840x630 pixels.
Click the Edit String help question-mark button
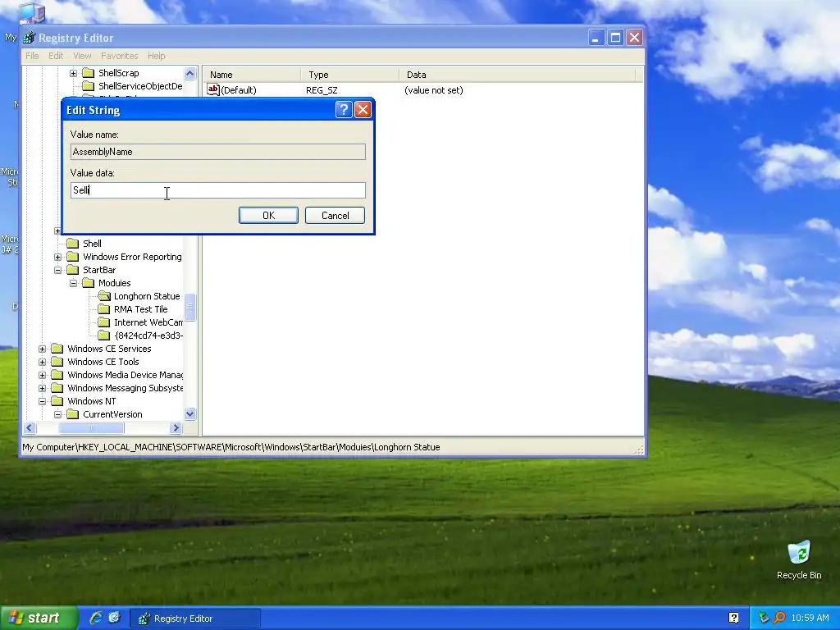click(344, 110)
